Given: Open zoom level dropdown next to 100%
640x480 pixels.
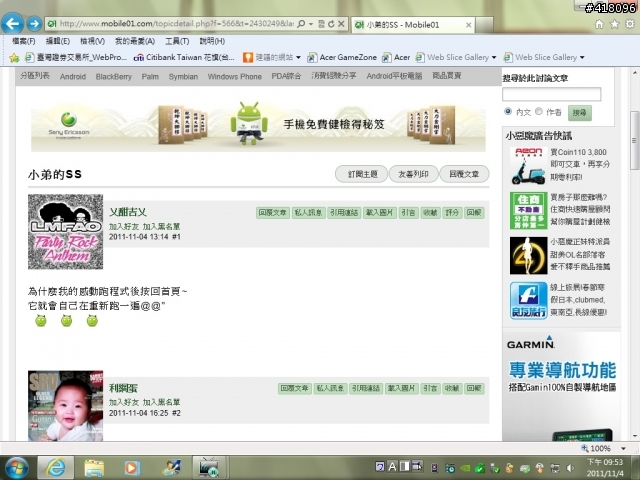Looking at the screenshot, I should point(623,448).
